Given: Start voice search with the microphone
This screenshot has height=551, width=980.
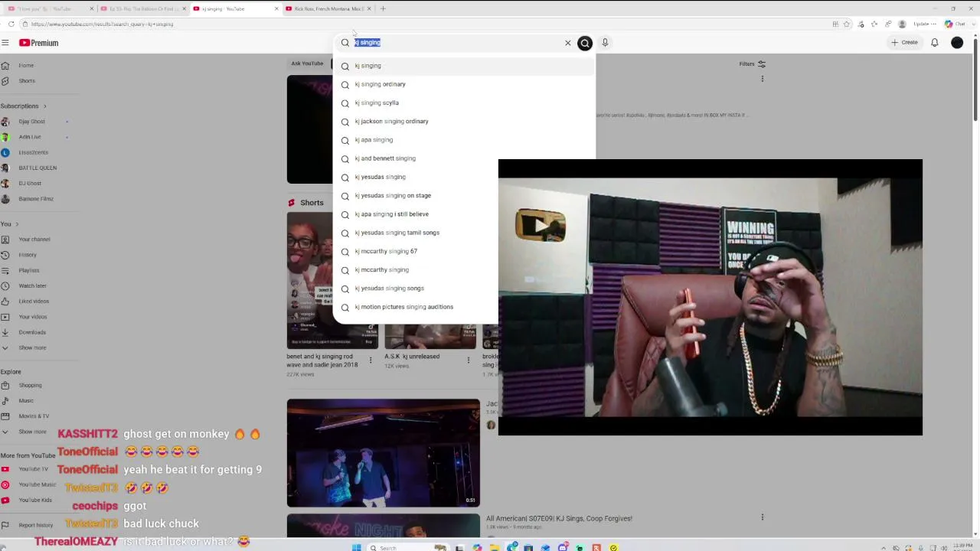Looking at the screenshot, I should (x=605, y=43).
